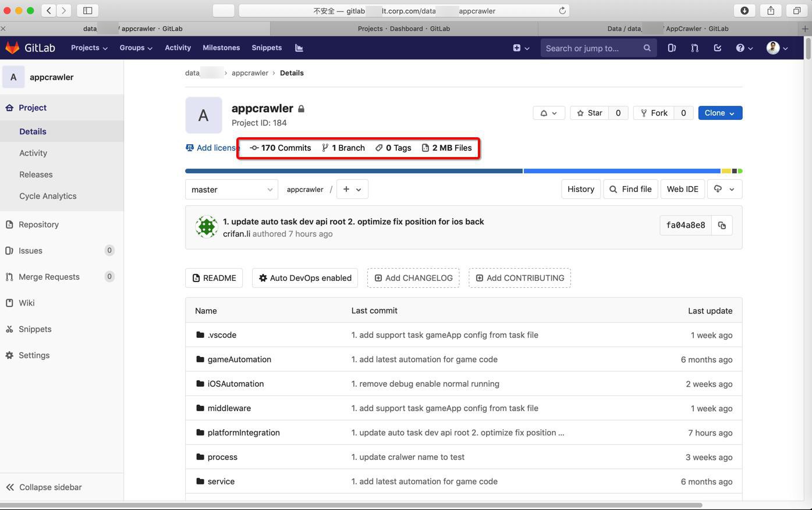The width and height of the screenshot is (812, 510).
Task: Click the History button
Action: [x=581, y=189]
